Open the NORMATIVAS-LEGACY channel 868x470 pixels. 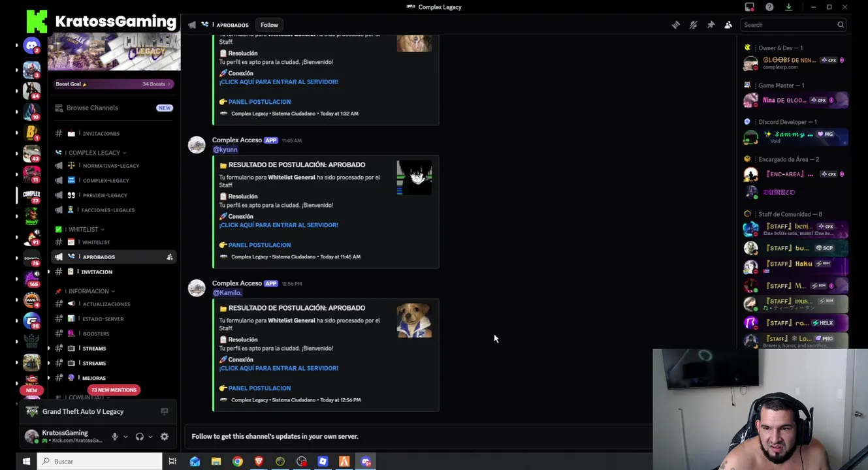[114, 166]
